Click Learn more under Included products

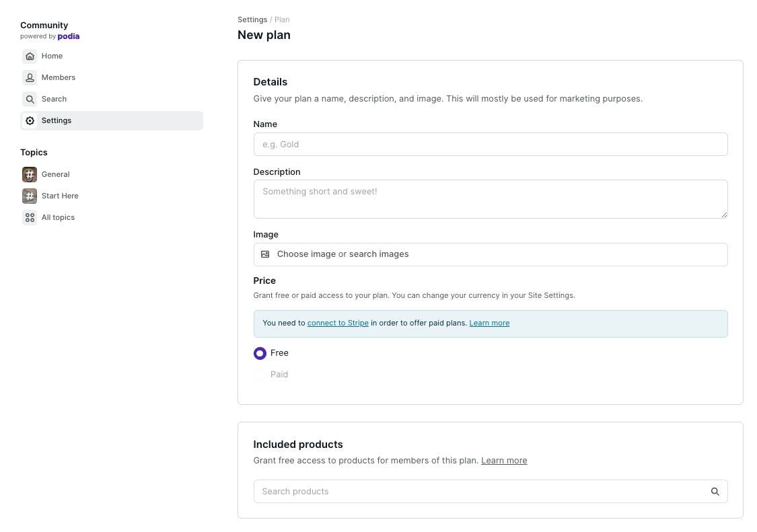point(504,461)
